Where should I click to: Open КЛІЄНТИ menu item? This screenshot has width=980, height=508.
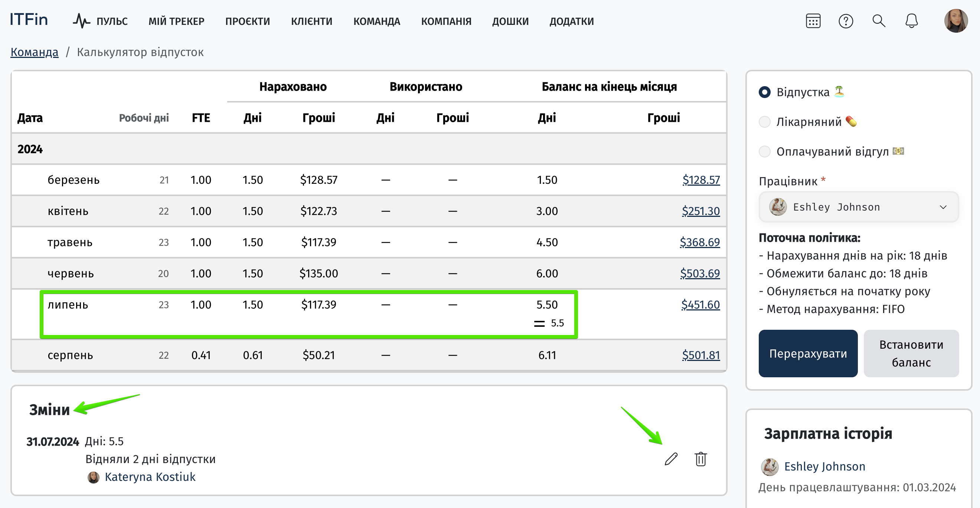[x=311, y=21]
